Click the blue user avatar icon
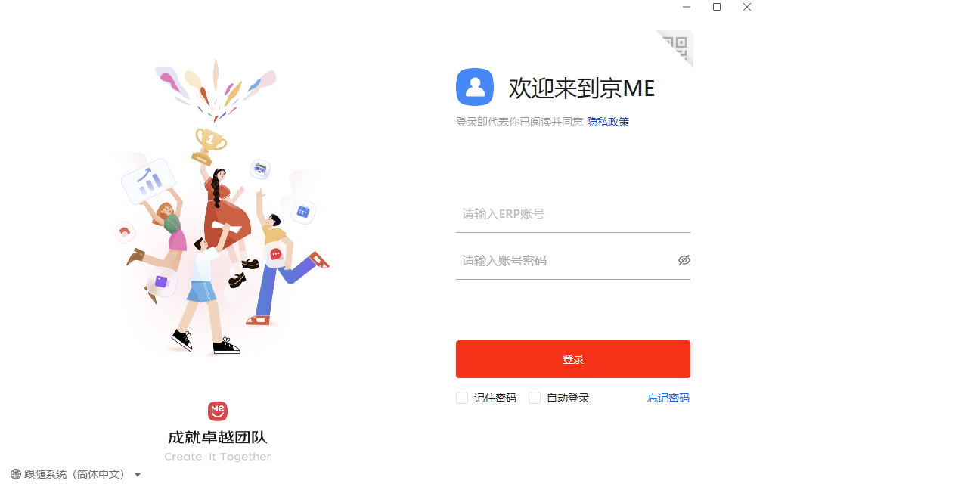 pyautogui.click(x=475, y=87)
